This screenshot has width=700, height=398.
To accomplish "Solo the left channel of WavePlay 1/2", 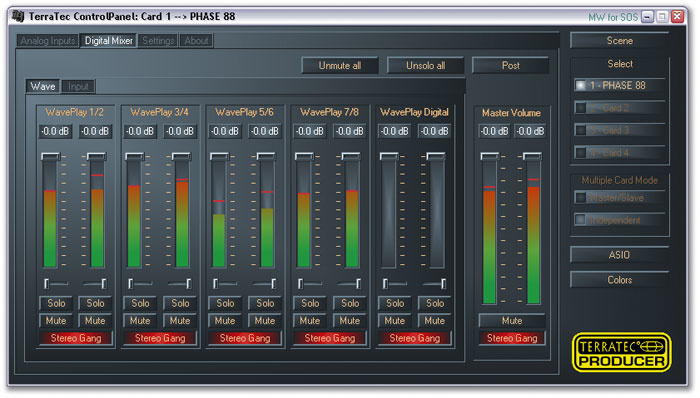I will [56, 303].
